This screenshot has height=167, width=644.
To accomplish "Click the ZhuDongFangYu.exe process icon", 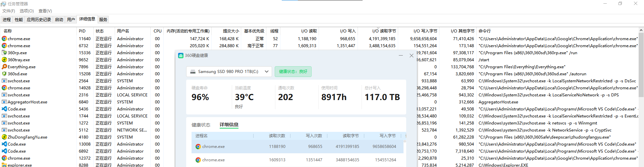I will pyautogui.click(x=4, y=137).
